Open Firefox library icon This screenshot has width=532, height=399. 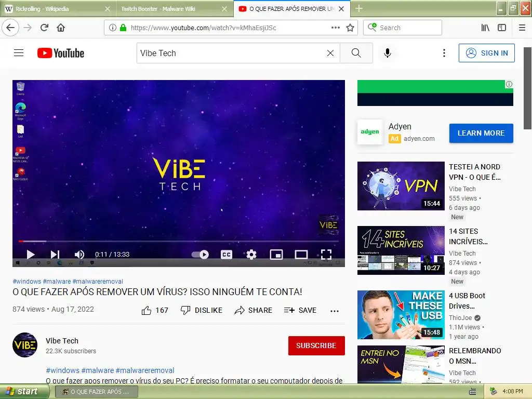[485, 28]
